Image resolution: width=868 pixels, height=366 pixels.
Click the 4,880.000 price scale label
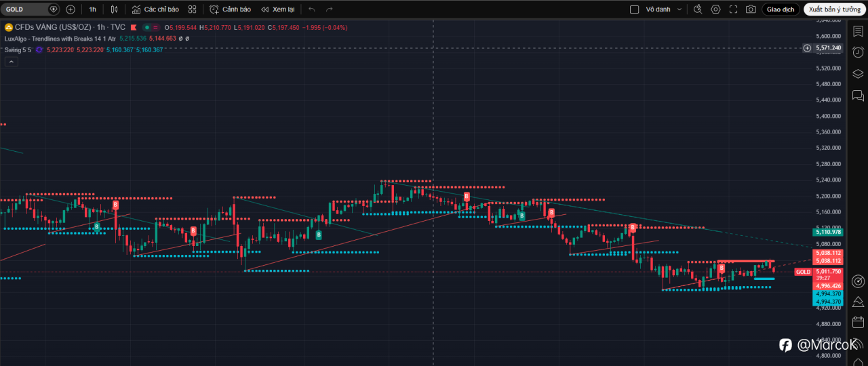coord(829,323)
